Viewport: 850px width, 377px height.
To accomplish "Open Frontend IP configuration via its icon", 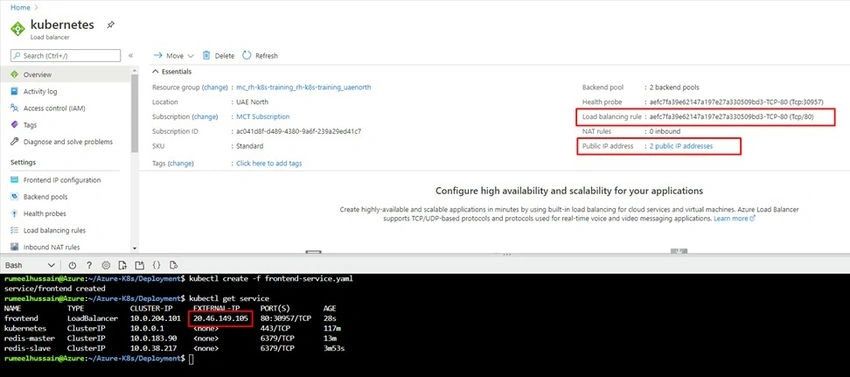I will (15, 180).
